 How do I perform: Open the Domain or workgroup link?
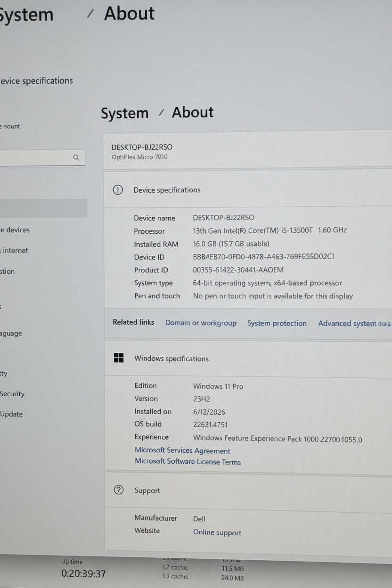[201, 323]
